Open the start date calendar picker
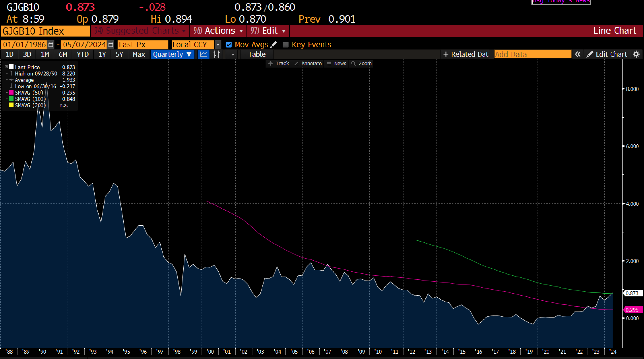644x359 pixels. (x=51, y=45)
